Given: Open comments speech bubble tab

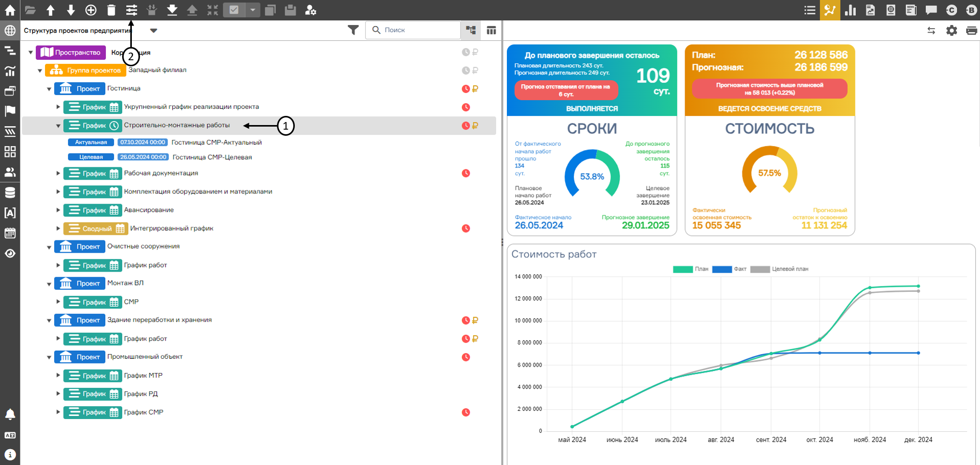Looking at the screenshot, I should pyautogui.click(x=931, y=10).
